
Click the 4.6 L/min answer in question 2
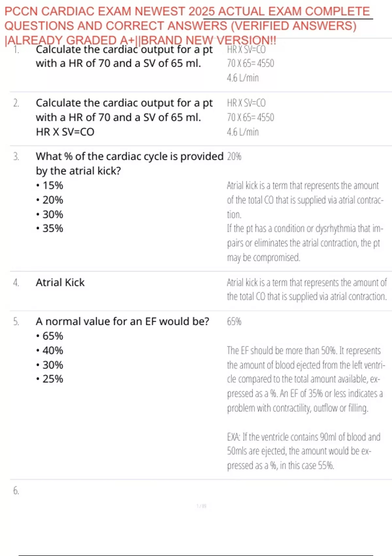pos(243,132)
